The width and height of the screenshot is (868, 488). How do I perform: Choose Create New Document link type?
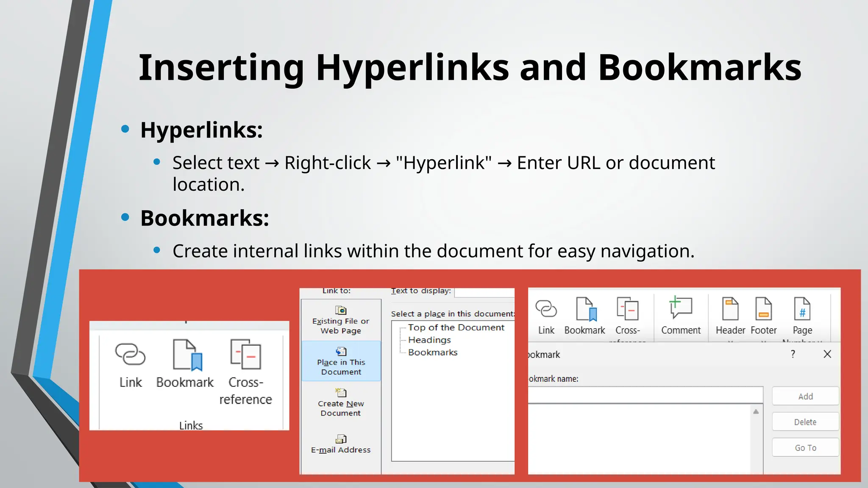[x=341, y=403]
